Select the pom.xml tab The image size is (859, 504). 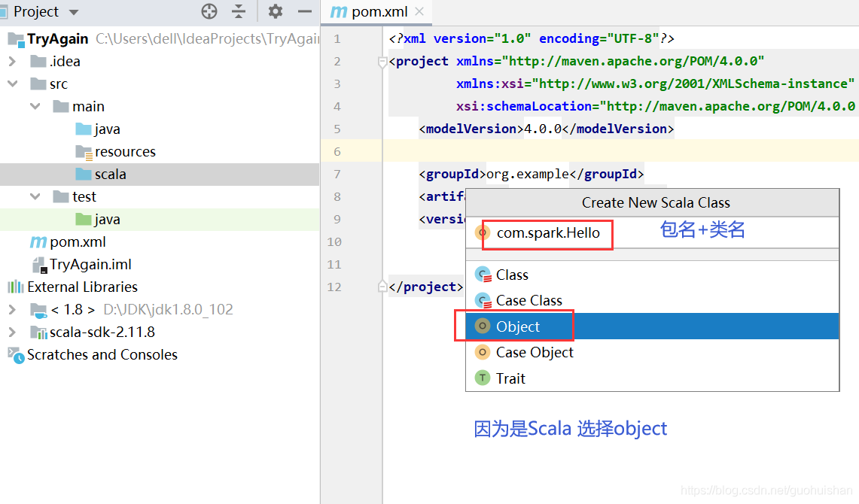coord(368,12)
